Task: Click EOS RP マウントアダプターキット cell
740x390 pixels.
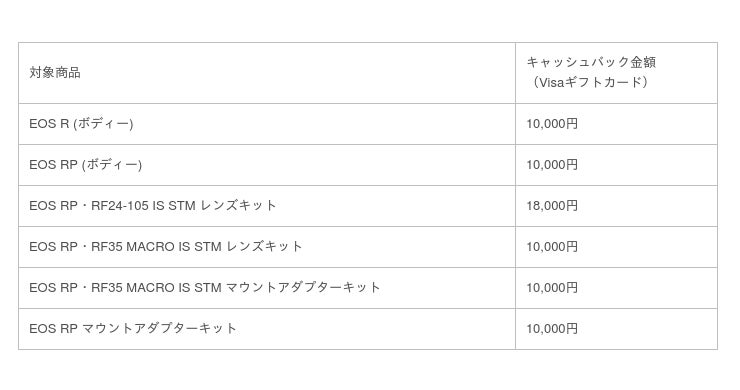Action: click(x=267, y=329)
